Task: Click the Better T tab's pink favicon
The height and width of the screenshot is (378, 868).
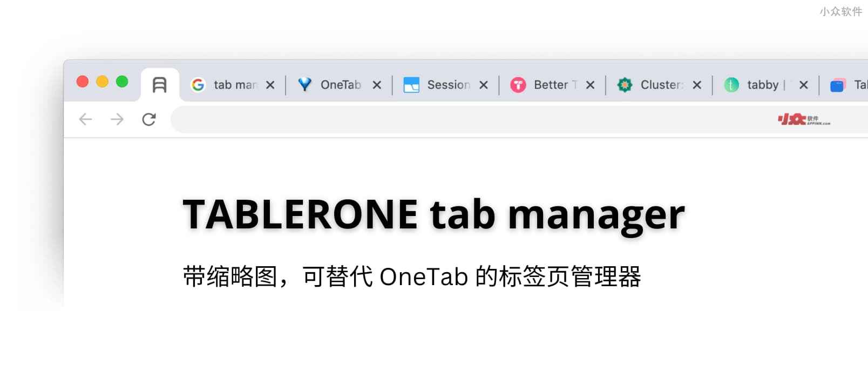Action: coord(518,85)
